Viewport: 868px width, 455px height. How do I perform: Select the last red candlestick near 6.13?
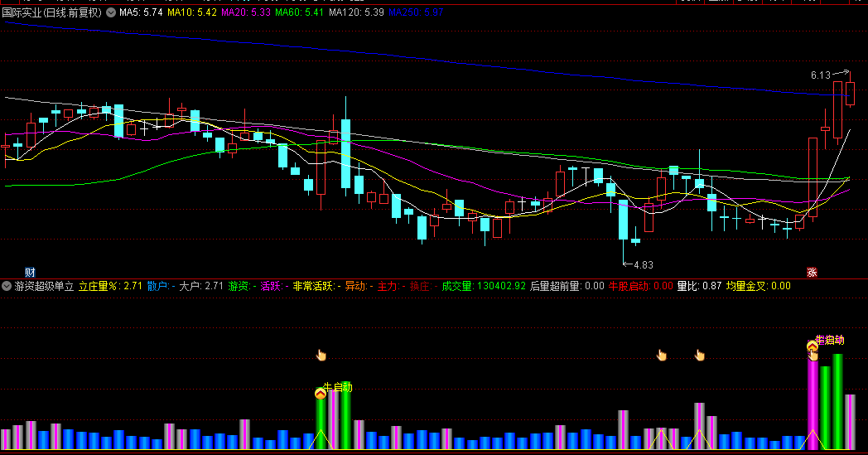850,91
